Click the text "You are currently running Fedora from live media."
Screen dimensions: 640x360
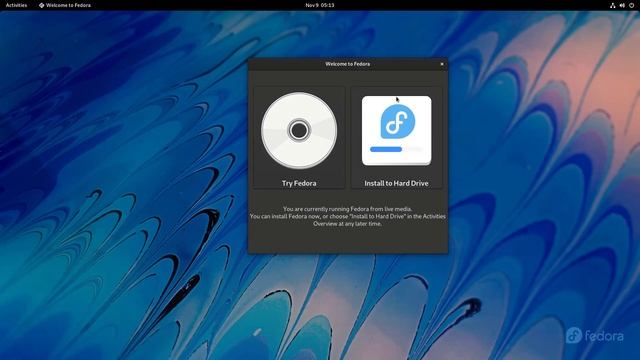348,209
